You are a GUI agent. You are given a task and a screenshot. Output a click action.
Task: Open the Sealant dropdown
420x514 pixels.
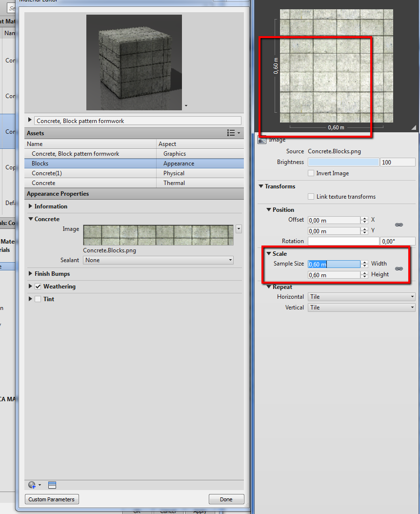158,260
